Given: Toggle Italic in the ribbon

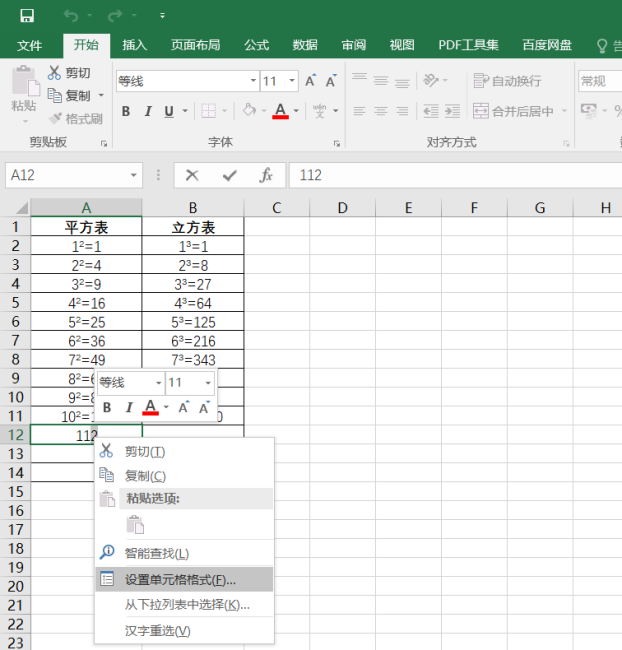Looking at the screenshot, I should click(148, 111).
